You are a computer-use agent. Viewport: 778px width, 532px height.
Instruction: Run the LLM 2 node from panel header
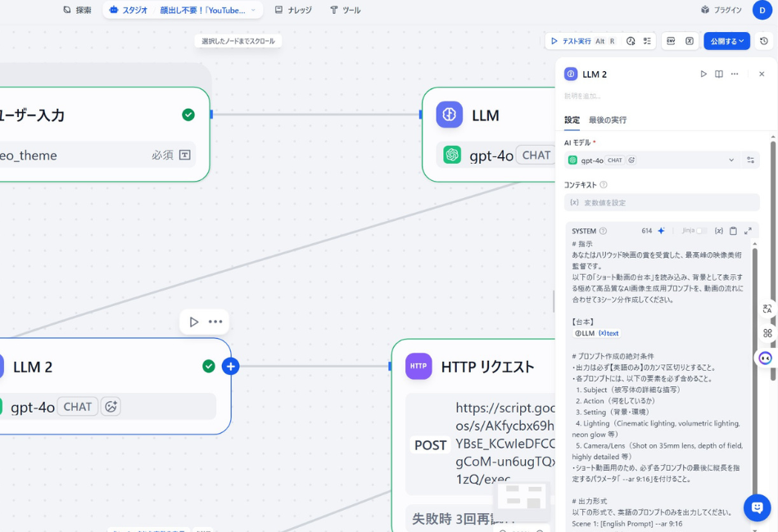click(703, 74)
